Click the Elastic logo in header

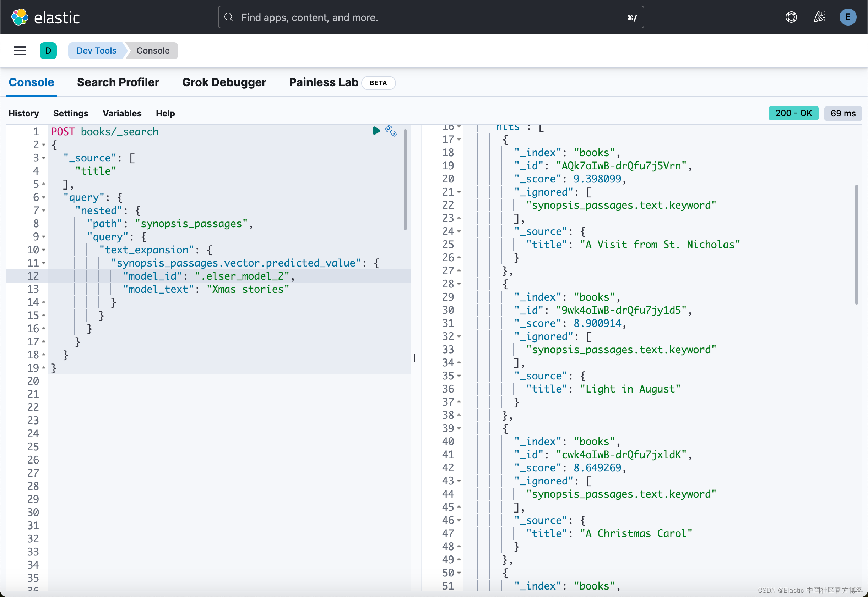45,17
